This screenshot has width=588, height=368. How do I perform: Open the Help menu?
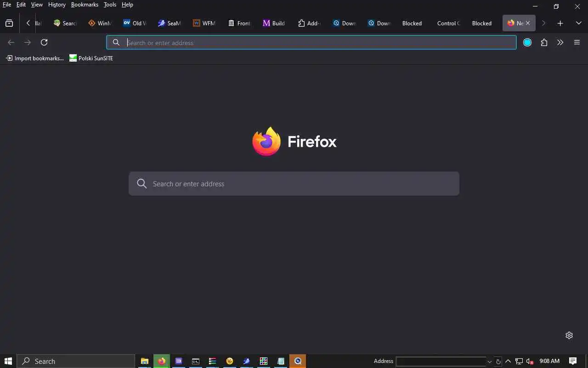pos(127,5)
